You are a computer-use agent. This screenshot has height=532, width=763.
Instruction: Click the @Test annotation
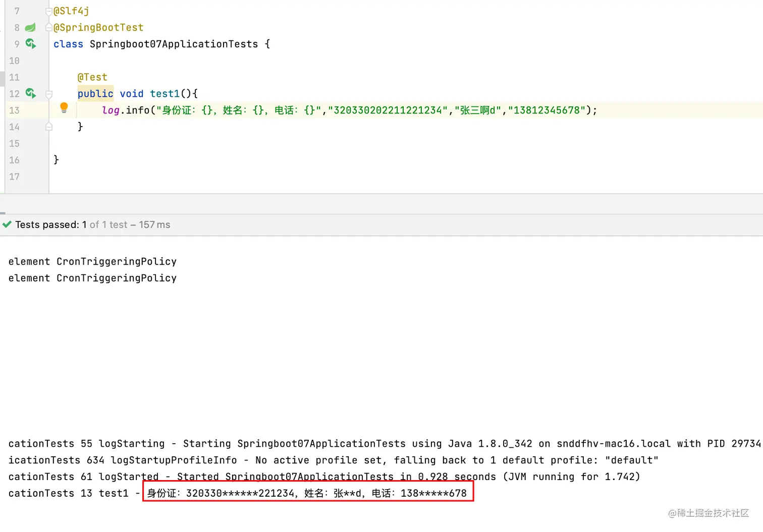click(x=92, y=77)
